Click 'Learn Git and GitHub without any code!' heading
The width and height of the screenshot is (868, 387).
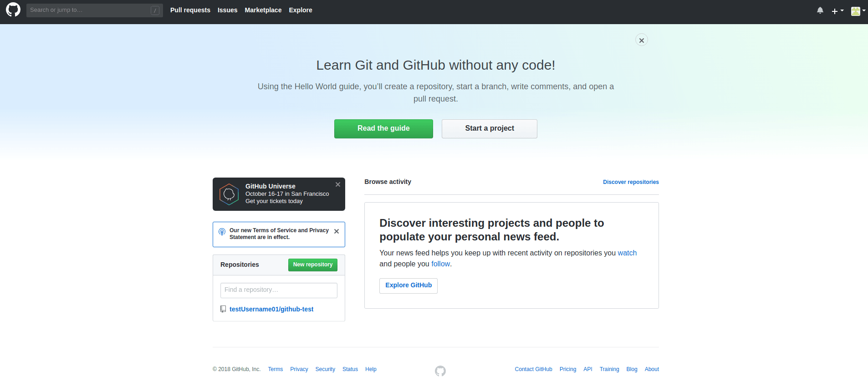click(x=436, y=65)
